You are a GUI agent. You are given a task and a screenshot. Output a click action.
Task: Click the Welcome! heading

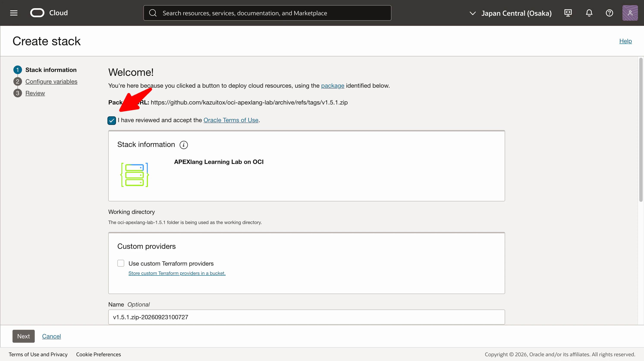tap(131, 72)
